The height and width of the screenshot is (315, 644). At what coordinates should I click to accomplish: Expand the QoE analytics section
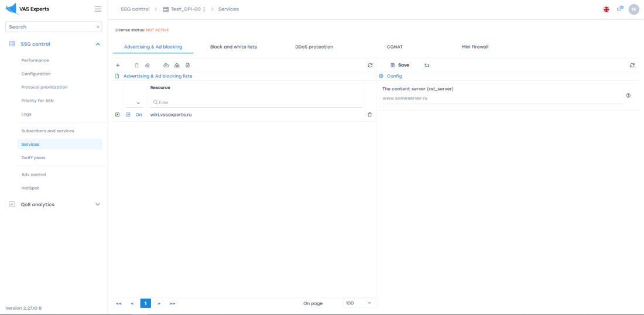tap(98, 204)
